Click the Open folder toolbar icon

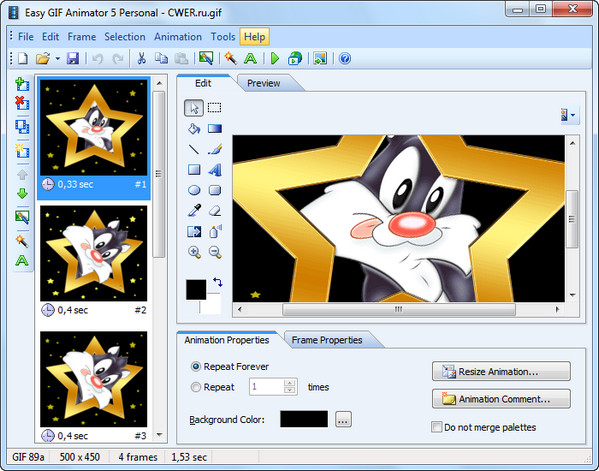click(43, 58)
